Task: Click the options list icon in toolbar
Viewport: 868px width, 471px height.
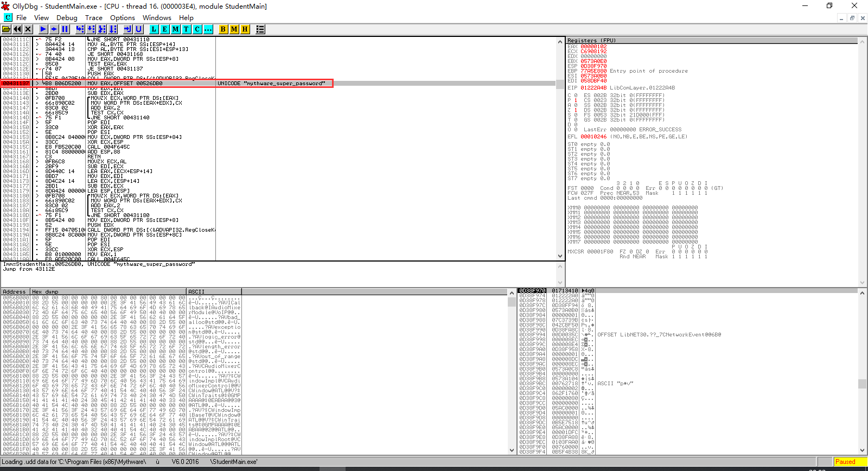Action: point(260,29)
